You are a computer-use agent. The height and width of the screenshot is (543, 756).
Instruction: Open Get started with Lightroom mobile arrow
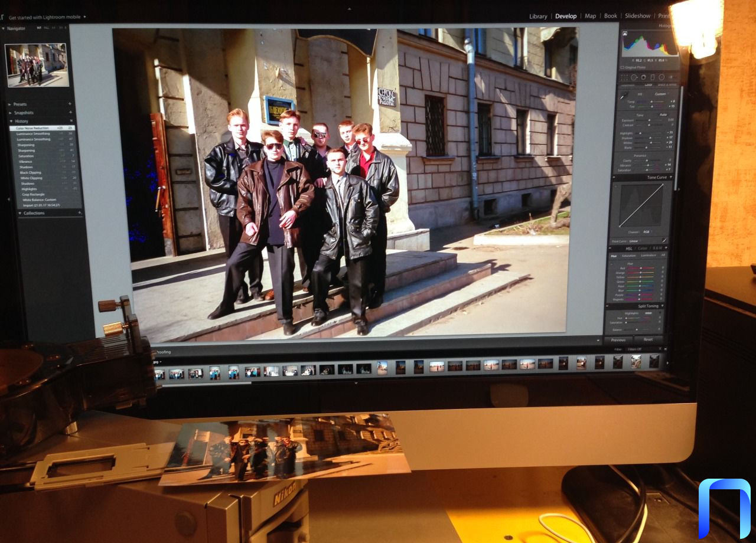click(x=84, y=17)
